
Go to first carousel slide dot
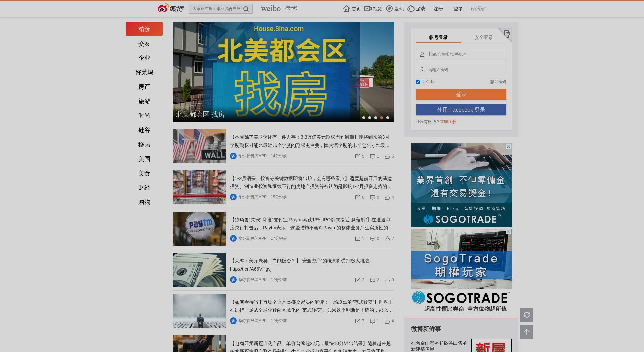point(364,118)
